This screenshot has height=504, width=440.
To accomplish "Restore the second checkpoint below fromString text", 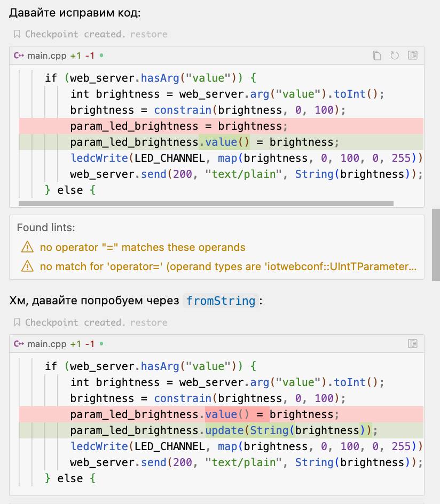I will pyautogui.click(x=148, y=322).
